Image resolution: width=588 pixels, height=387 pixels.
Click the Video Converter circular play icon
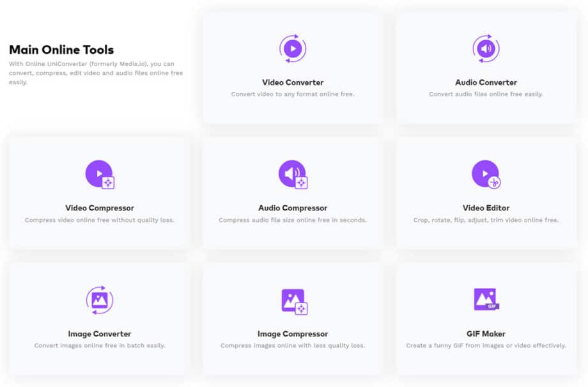293,47
